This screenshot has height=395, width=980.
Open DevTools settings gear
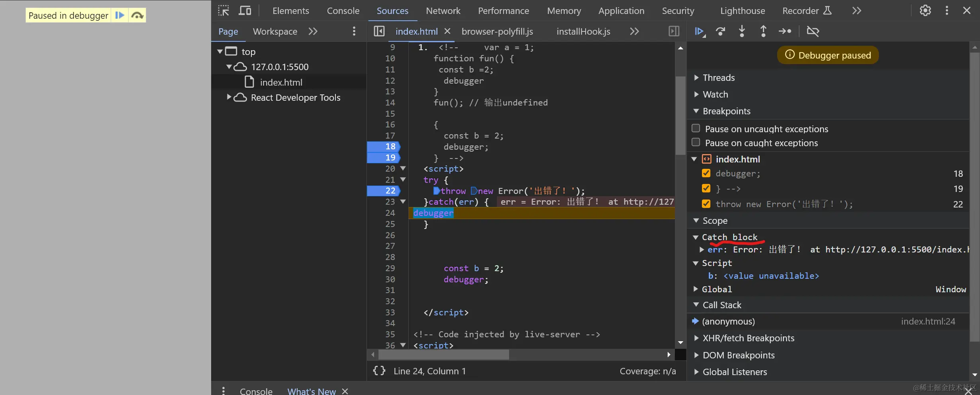coord(925,10)
